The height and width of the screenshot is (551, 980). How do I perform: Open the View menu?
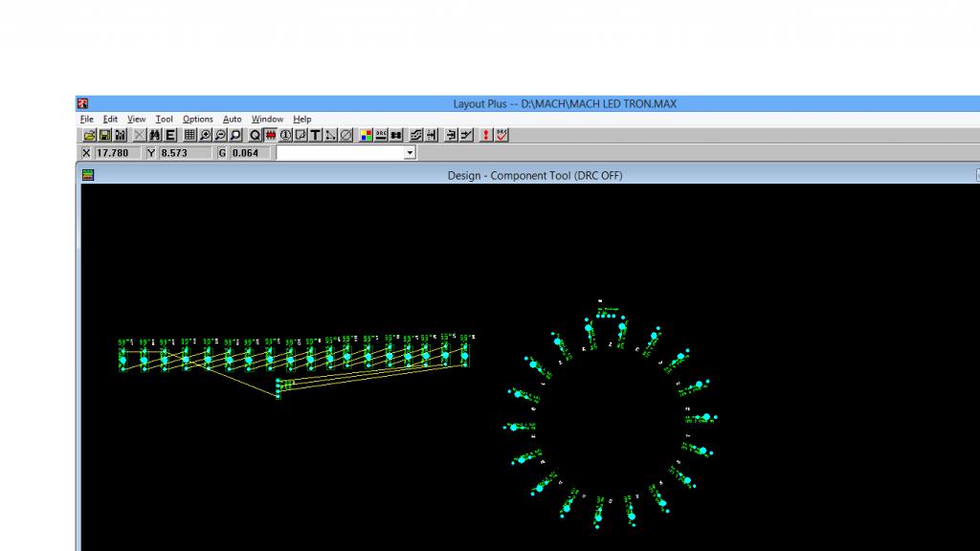tap(136, 120)
